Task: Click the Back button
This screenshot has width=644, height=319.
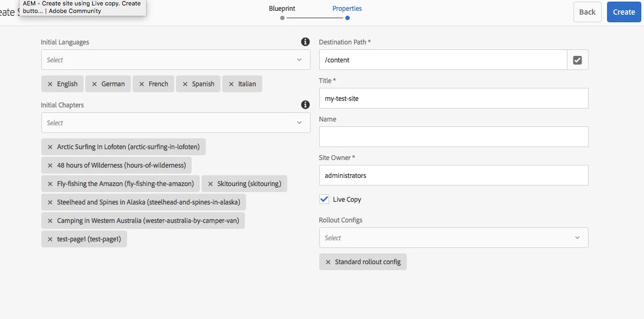Action: tap(587, 12)
